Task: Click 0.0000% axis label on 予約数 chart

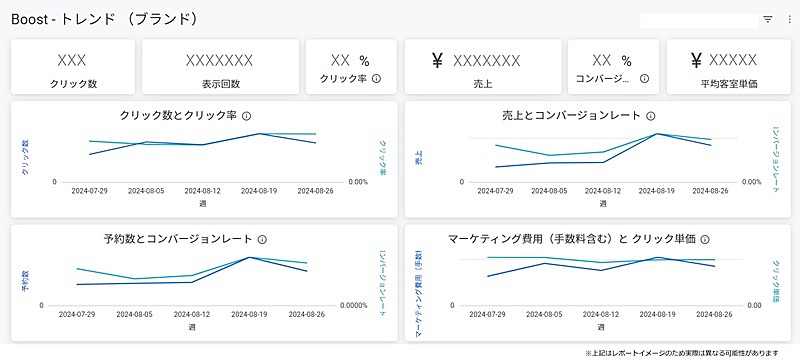Action: coord(354,305)
